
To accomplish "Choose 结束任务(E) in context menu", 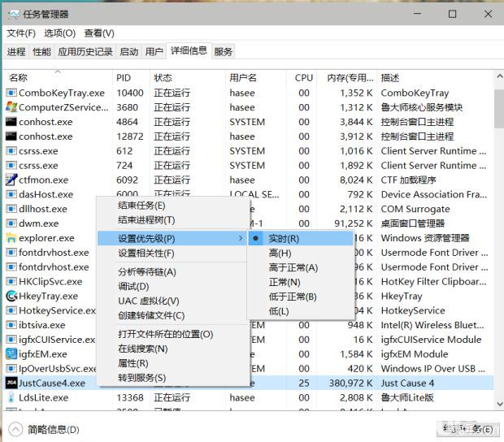I will pyautogui.click(x=172, y=206).
